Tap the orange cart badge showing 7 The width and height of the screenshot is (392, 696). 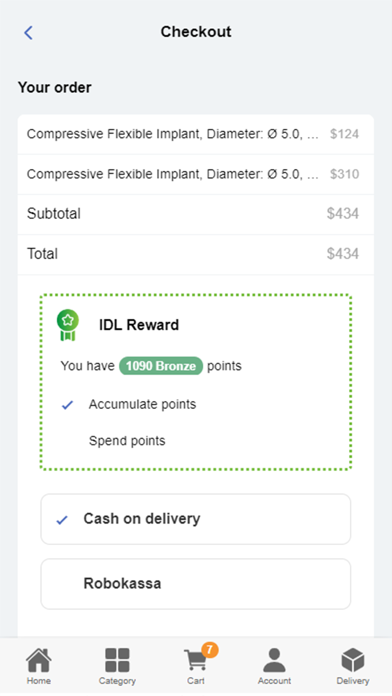(x=210, y=650)
